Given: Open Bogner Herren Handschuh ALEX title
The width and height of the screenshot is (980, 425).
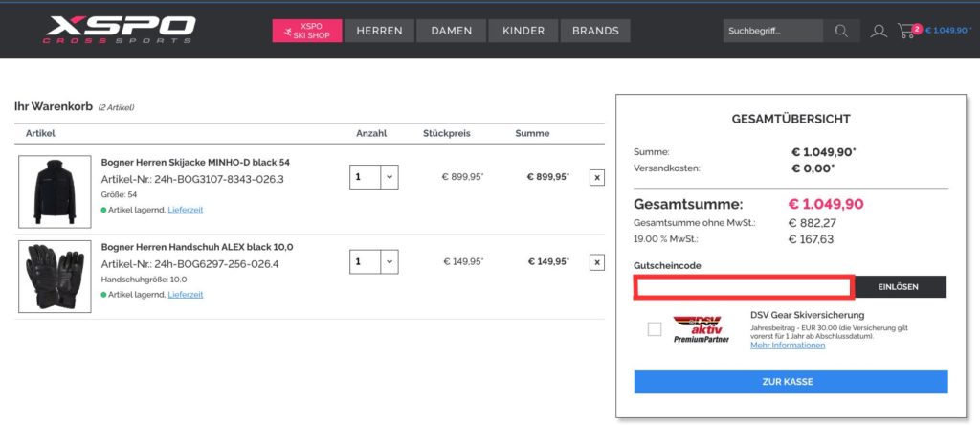Looking at the screenshot, I should pyautogui.click(x=197, y=247).
